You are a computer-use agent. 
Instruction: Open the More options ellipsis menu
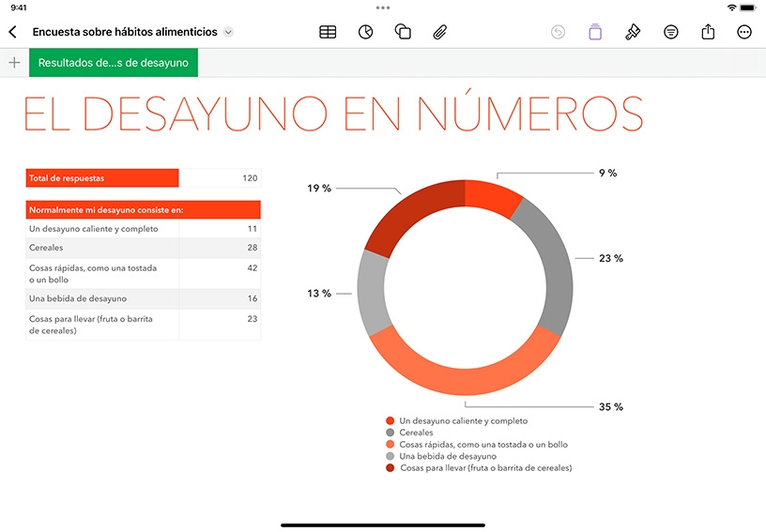coord(744,32)
